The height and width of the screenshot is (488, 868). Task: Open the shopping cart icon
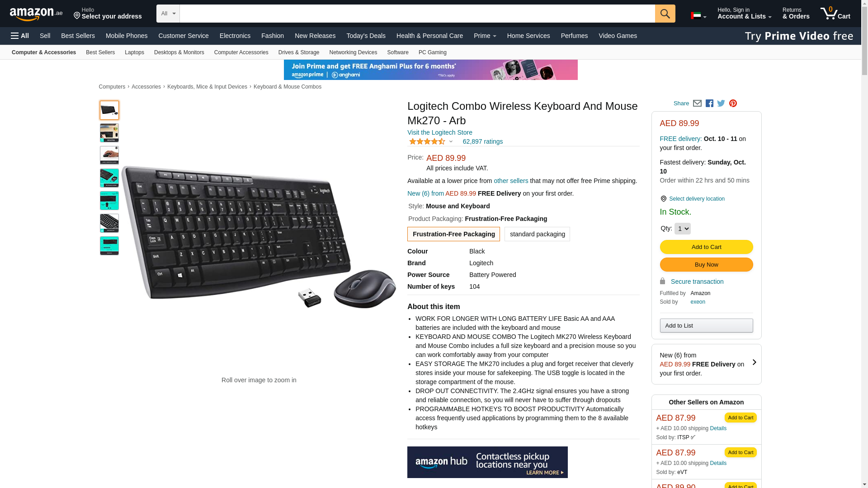pyautogui.click(x=835, y=14)
